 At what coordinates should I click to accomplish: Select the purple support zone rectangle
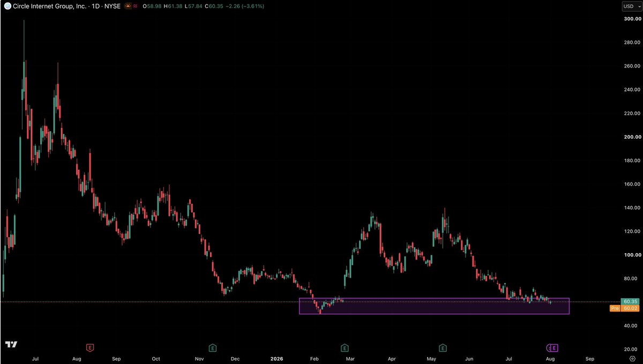(434, 306)
